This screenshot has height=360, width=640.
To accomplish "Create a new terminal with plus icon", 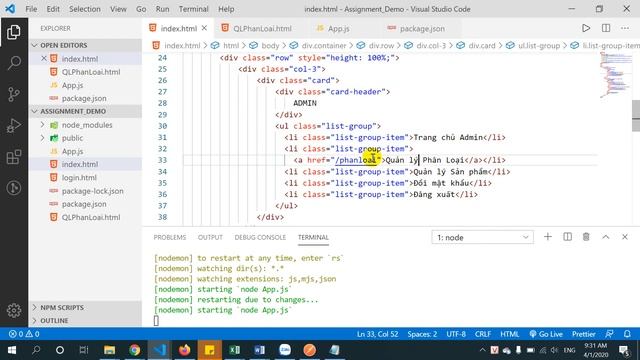I will pyautogui.click(x=548, y=237).
